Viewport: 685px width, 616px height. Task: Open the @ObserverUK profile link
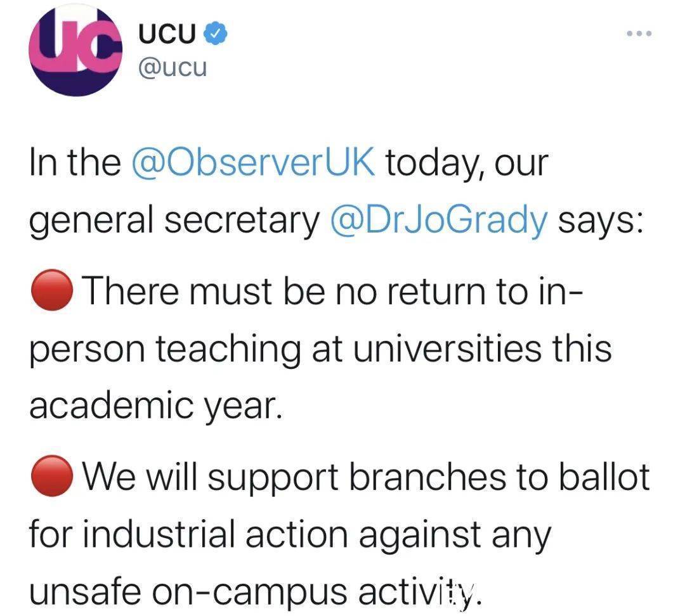(x=252, y=161)
